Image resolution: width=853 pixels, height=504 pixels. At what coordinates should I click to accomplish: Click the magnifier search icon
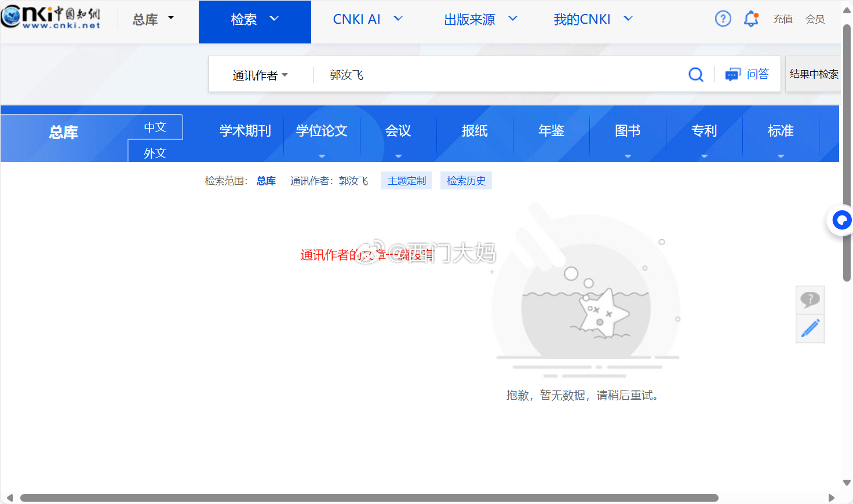tap(696, 75)
